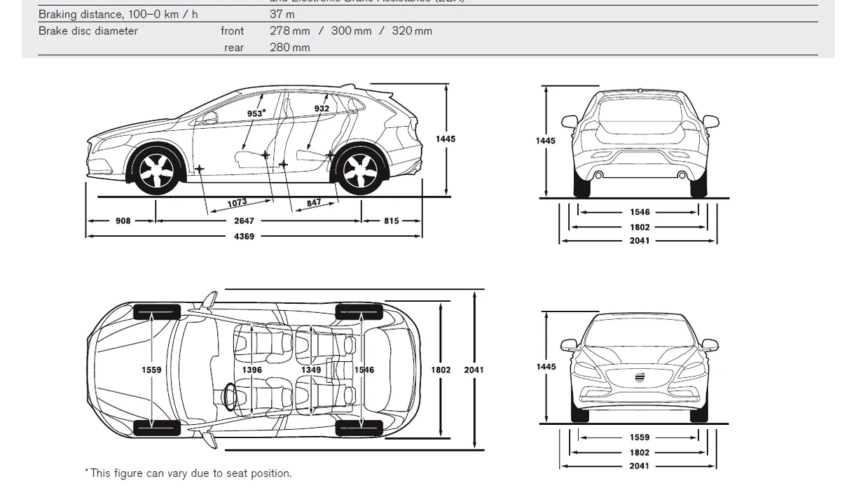Click "2041" mirror width under rear view
This screenshot has height=490, width=868.
point(640,240)
